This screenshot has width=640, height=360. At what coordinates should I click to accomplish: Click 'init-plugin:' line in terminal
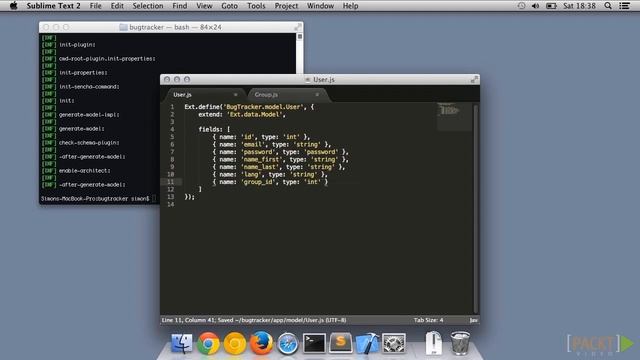coord(77,44)
